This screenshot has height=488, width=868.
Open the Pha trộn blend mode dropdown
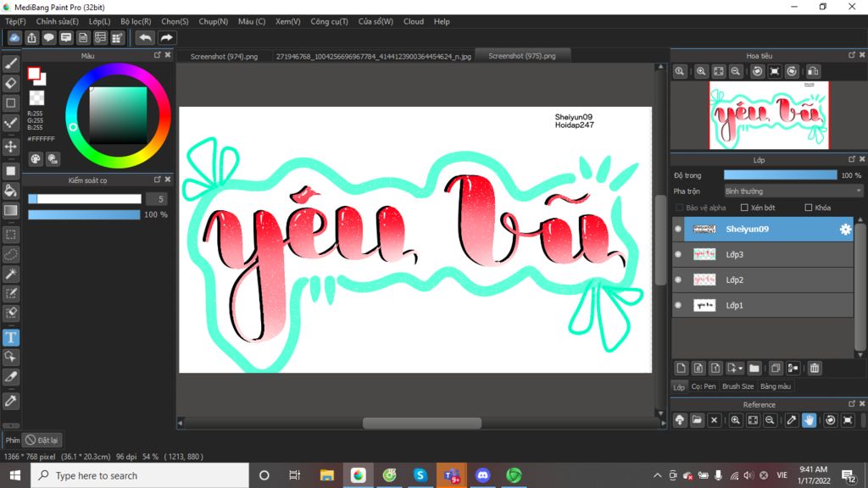click(x=793, y=191)
